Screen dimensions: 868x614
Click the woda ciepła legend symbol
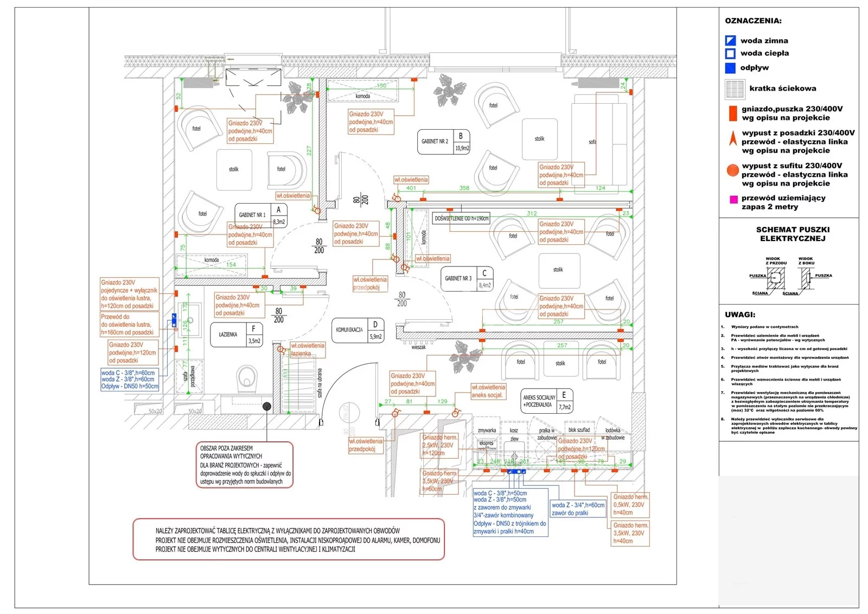tap(730, 53)
